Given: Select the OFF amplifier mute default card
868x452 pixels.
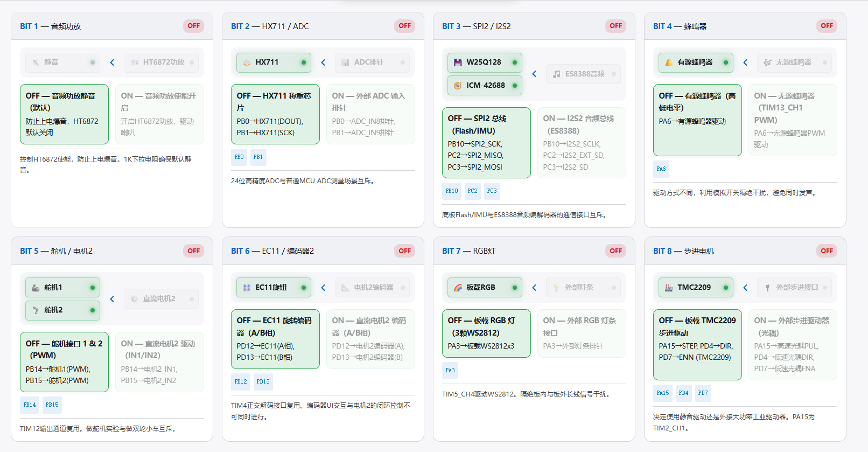Looking at the screenshot, I should 64,114.
